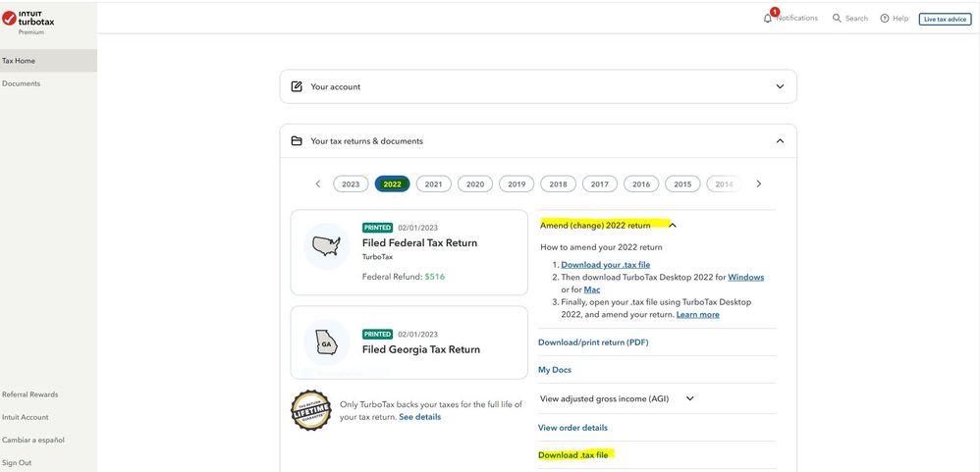Screen dimensions: 980x472
Task: Open Documents in the sidebar
Action: [22, 83]
